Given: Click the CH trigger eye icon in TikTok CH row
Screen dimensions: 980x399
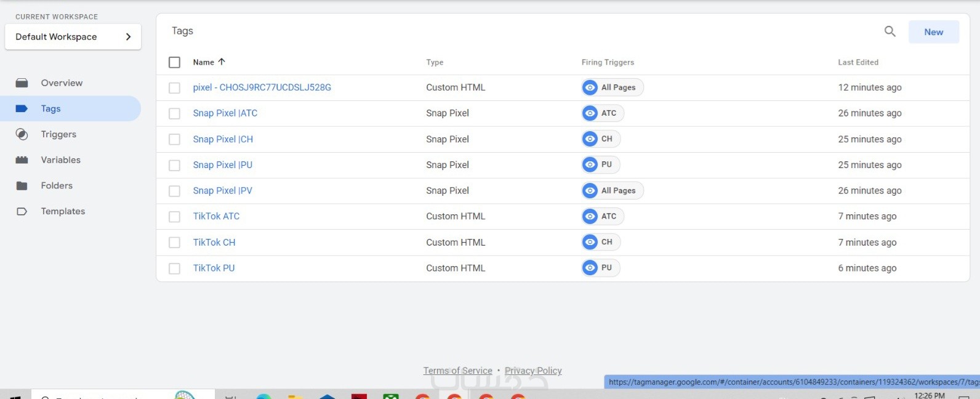Looking at the screenshot, I should coord(590,242).
